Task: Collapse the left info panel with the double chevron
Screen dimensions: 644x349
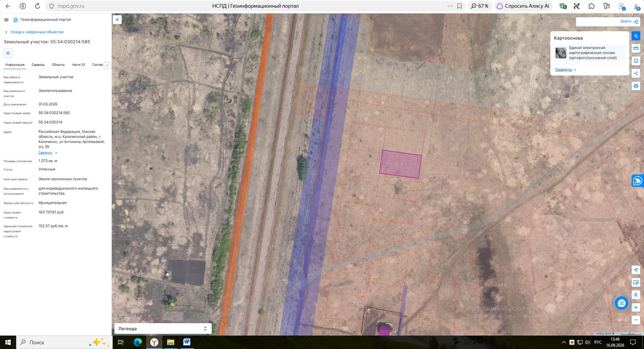Action: [x=117, y=20]
